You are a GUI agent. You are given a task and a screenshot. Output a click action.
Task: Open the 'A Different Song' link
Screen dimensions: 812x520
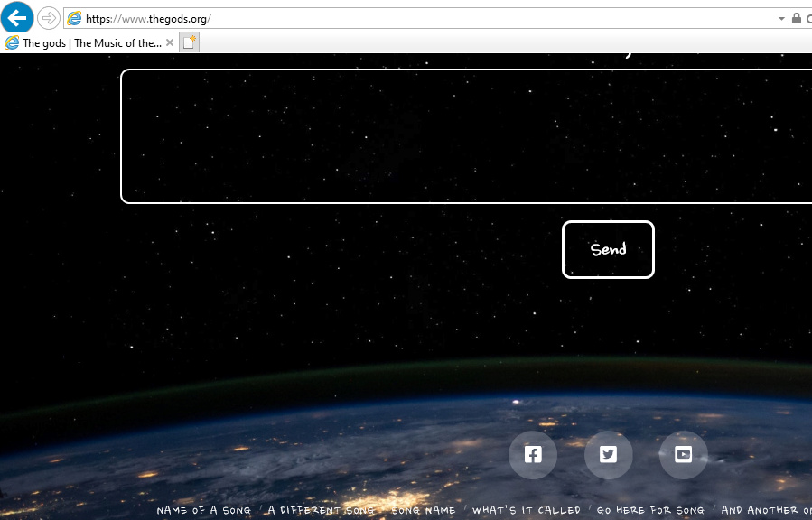321,510
